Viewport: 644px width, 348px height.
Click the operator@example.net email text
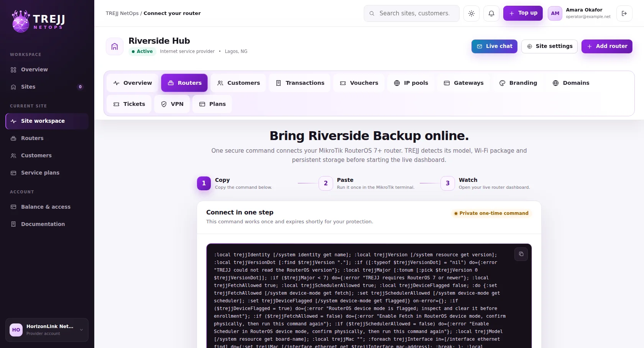(x=588, y=17)
